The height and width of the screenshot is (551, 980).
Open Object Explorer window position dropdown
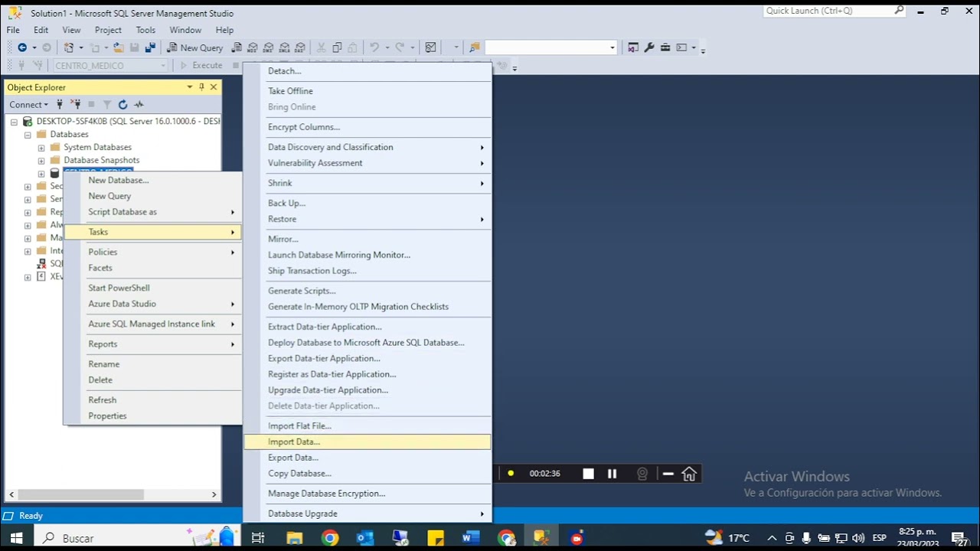(189, 87)
